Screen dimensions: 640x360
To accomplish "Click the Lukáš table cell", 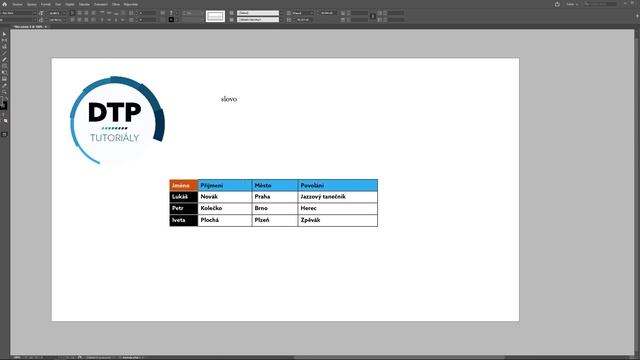I will 184,197.
